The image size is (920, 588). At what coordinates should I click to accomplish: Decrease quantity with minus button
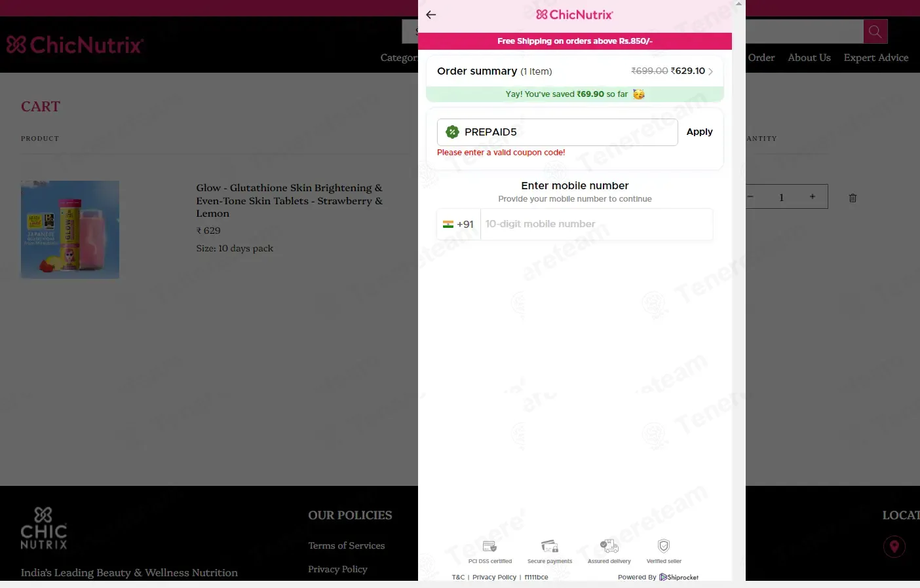click(x=751, y=196)
